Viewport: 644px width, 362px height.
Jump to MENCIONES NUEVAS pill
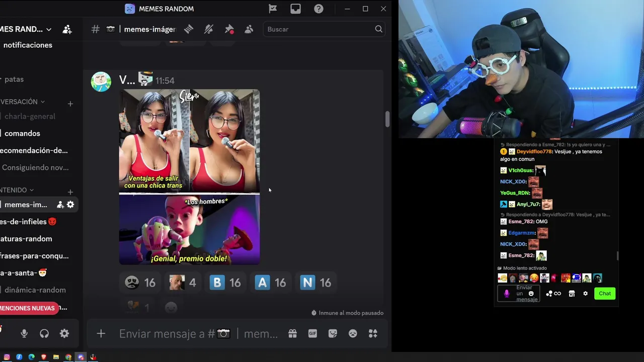coord(29,308)
